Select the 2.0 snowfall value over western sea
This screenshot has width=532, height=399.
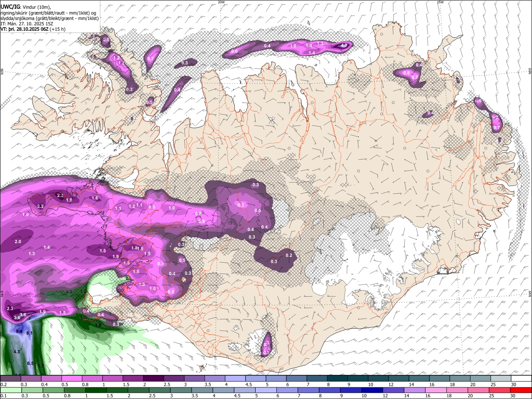[x=18, y=241]
